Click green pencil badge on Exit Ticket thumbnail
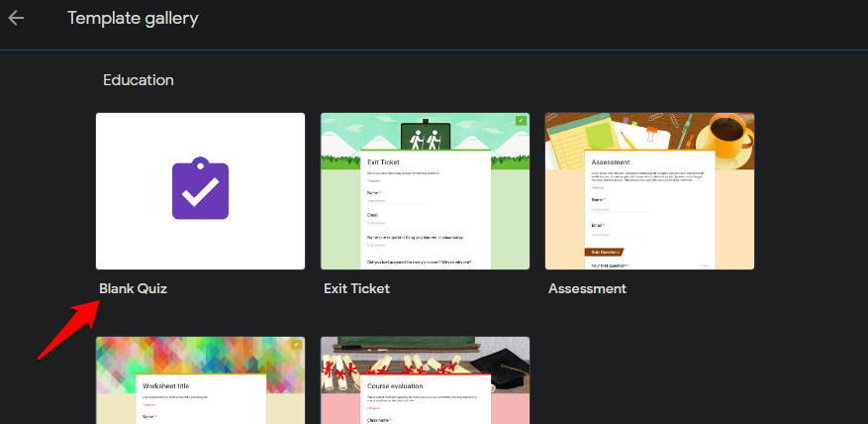The width and height of the screenshot is (868, 424). (522, 120)
